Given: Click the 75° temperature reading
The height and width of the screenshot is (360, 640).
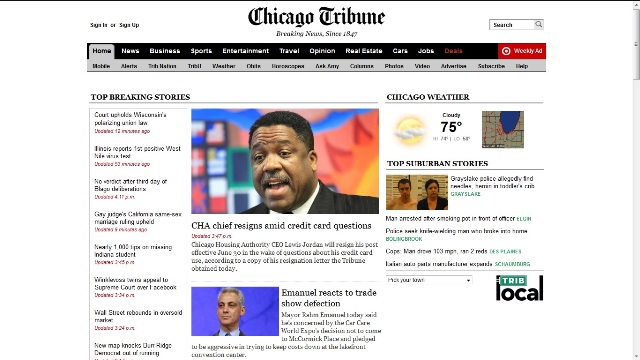Looking at the screenshot, I should tap(451, 127).
